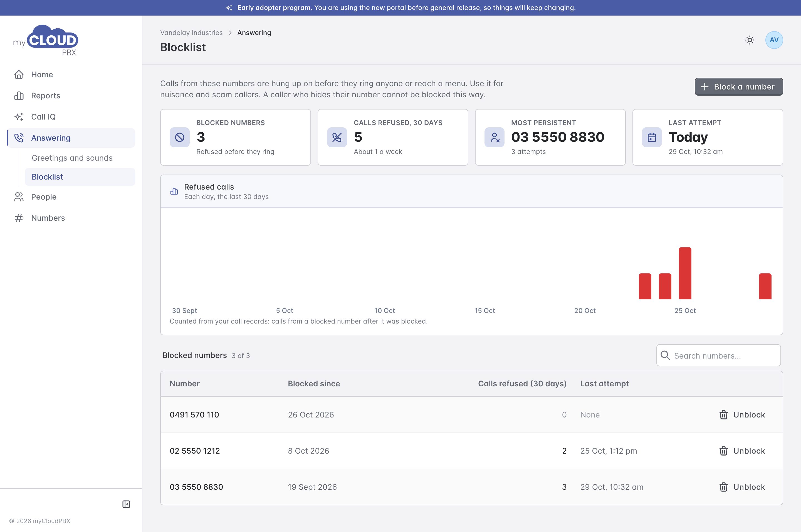Unblock number 02 5550 1212
The width and height of the screenshot is (801, 532).
pyautogui.click(x=742, y=451)
